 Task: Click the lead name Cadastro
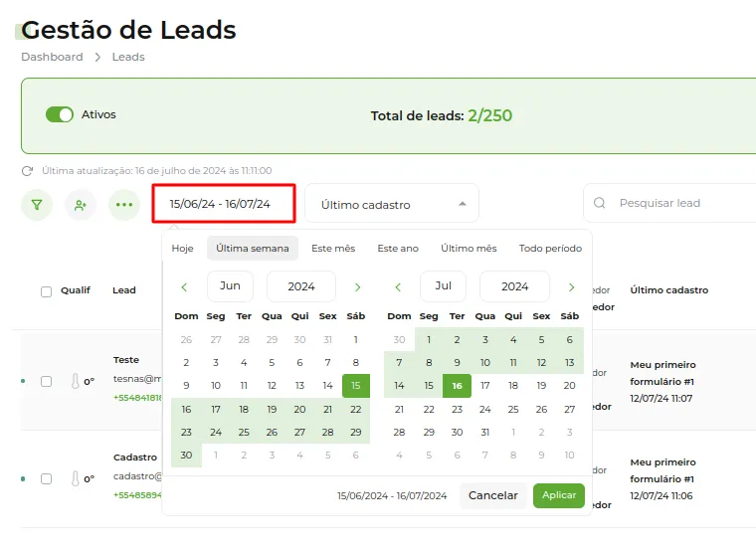click(x=135, y=458)
